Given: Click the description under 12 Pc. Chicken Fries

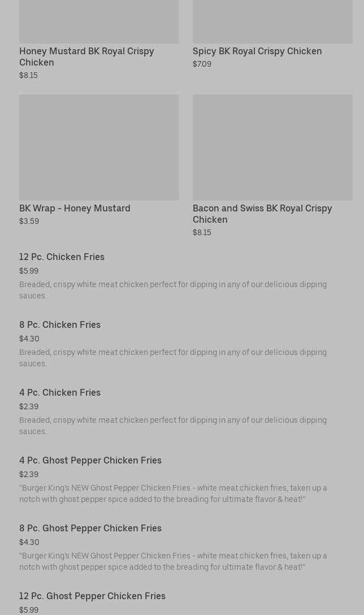Looking at the screenshot, I should (x=173, y=290).
